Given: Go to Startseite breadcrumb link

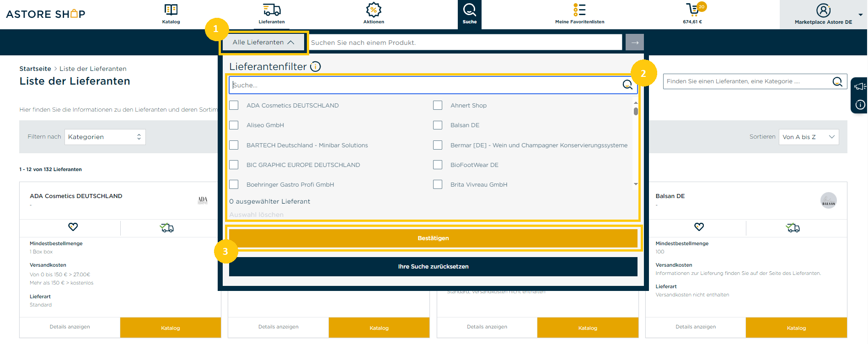Looking at the screenshot, I should pyautogui.click(x=35, y=69).
